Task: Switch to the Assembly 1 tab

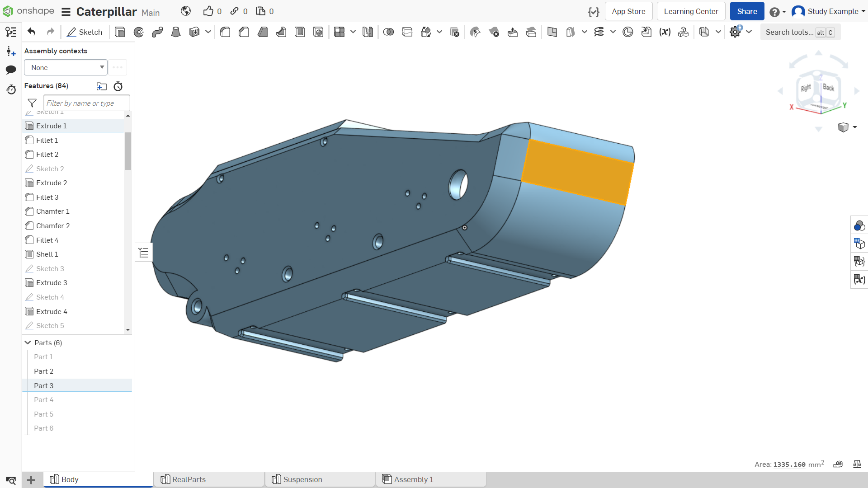Action: pos(431,479)
